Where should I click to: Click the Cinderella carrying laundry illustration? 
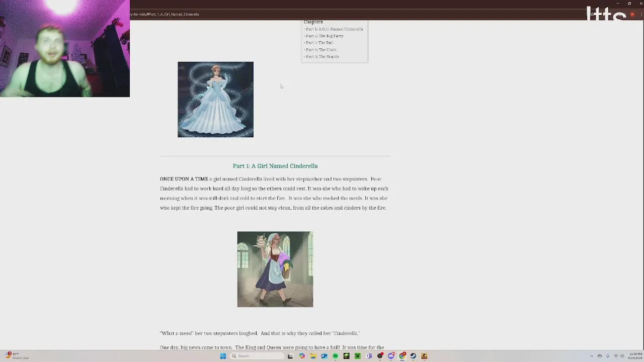[275, 269]
